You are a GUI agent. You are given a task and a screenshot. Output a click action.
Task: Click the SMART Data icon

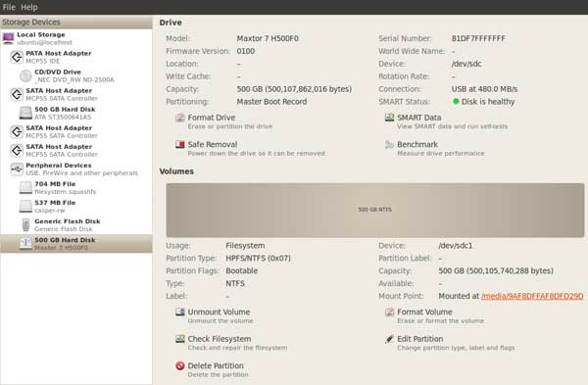(390, 118)
